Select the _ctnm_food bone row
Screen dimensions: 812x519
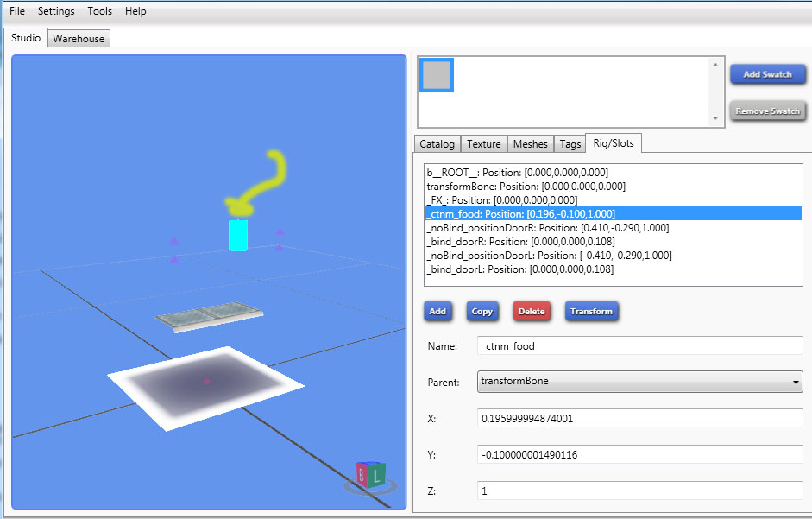click(614, 213)
